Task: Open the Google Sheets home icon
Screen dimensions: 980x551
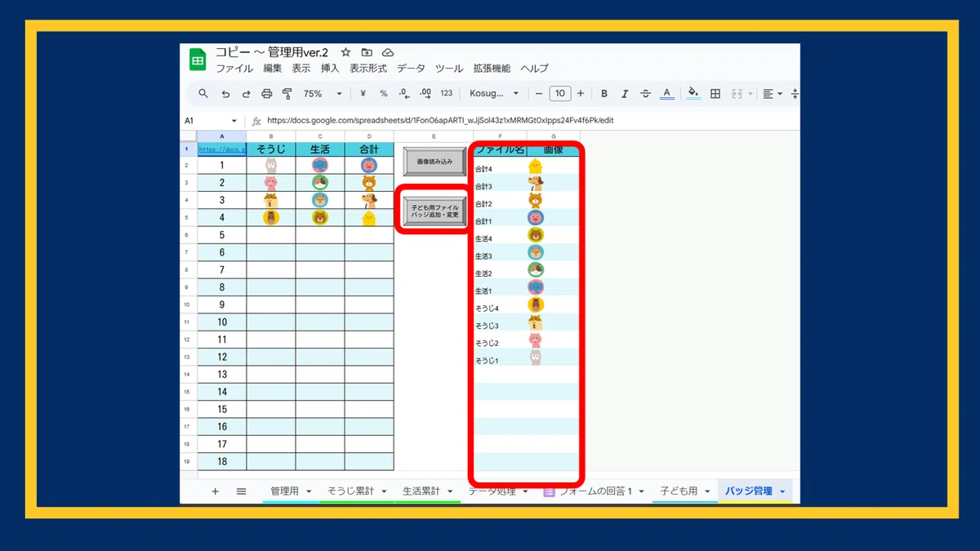Action: (198, 60)
